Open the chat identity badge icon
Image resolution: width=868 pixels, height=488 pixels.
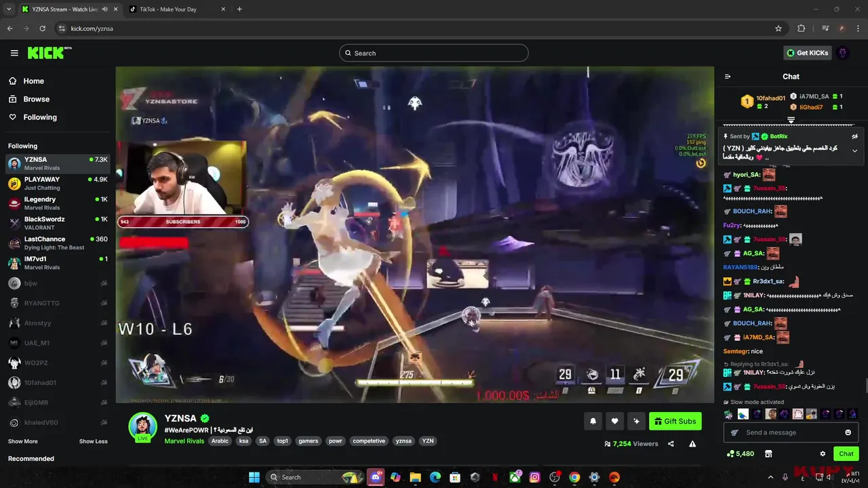pyautogui.click(x=734, y=432)
